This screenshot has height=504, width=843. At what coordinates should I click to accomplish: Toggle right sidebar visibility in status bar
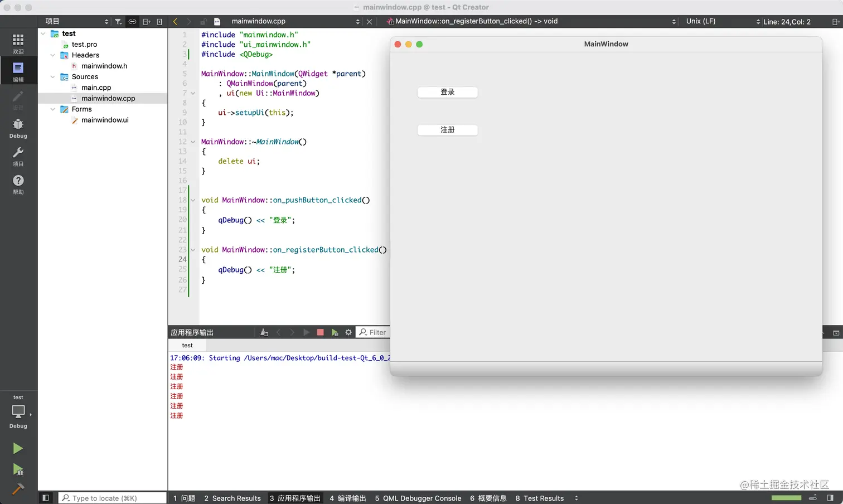coord(830,498)
